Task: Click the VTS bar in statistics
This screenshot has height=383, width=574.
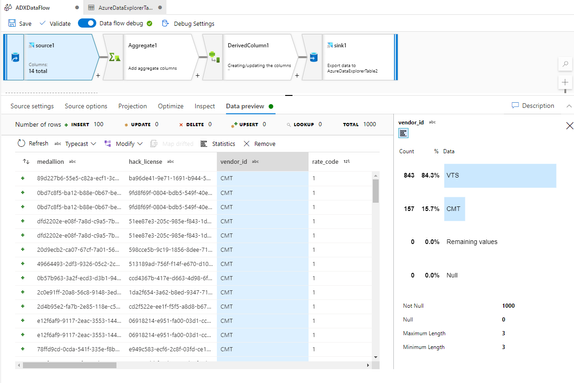Action: (500, 176)
